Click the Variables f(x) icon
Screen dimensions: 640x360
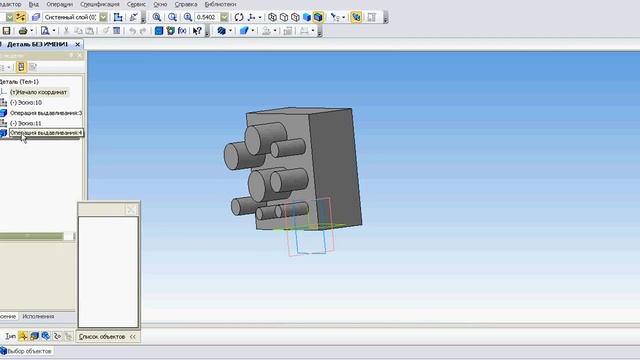182,31
